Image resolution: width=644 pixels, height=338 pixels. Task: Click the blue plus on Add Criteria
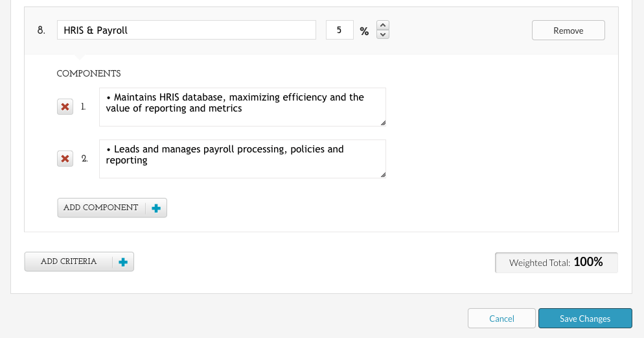123,262
